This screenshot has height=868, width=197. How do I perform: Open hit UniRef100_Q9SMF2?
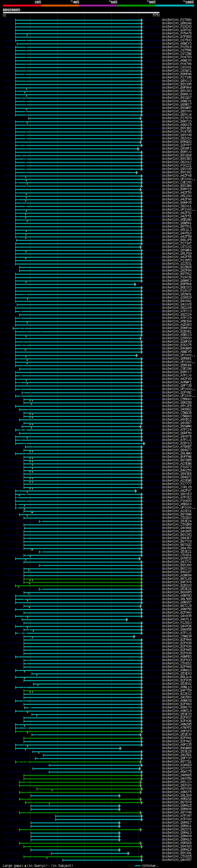(177, 149)
